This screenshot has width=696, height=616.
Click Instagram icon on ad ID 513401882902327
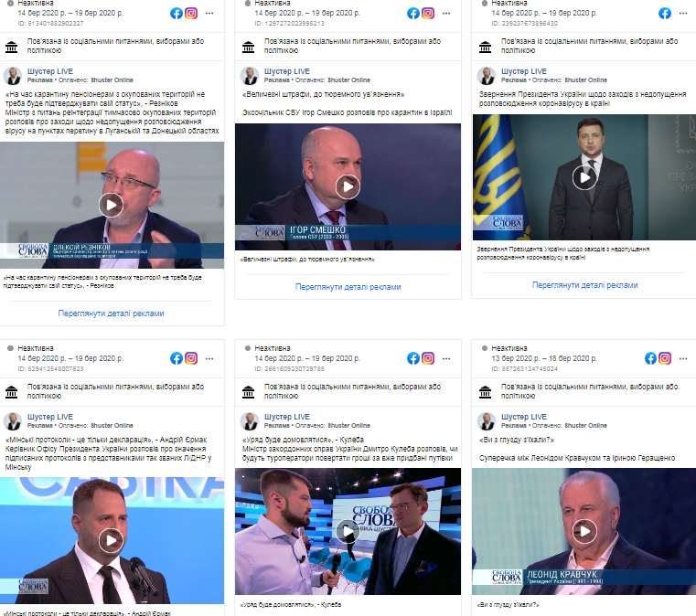pos(191,14)
